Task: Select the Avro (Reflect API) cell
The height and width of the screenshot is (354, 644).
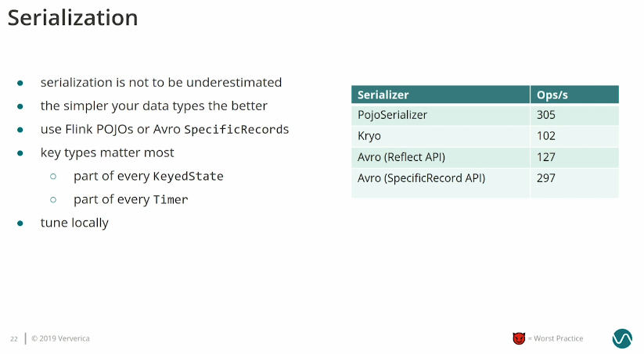Action: coord(441,157)
